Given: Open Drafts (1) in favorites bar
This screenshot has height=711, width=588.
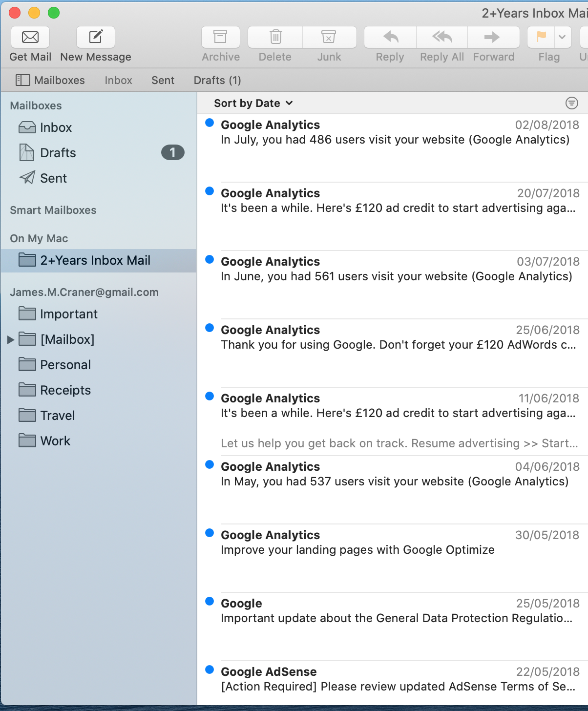Looking at the screenshot, I should tap(217, 80).
